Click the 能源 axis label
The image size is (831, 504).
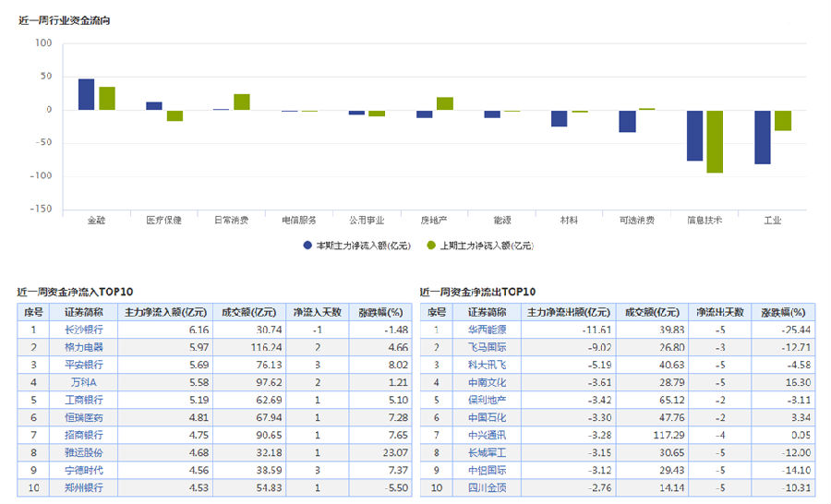(x=502, y=220)
